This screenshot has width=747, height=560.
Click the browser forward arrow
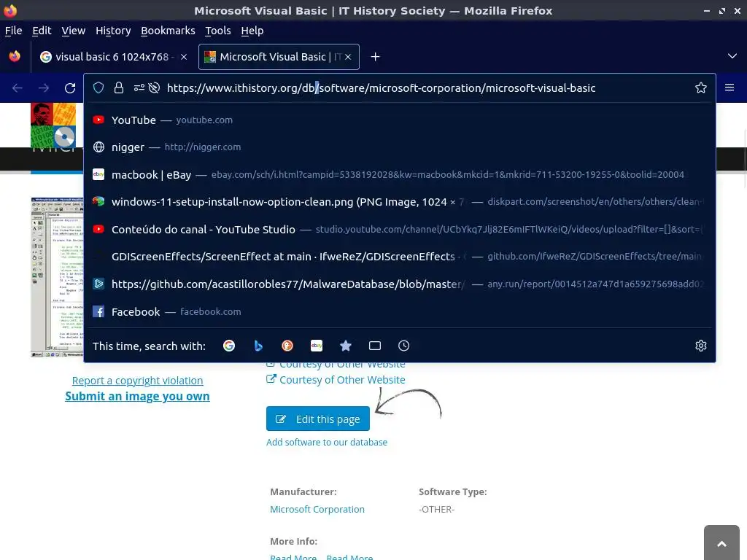44,88
